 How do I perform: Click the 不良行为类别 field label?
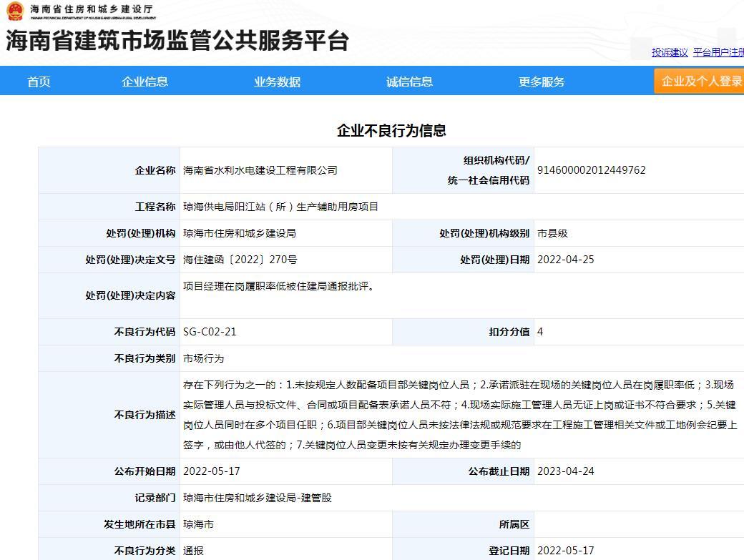click(145, 358)
